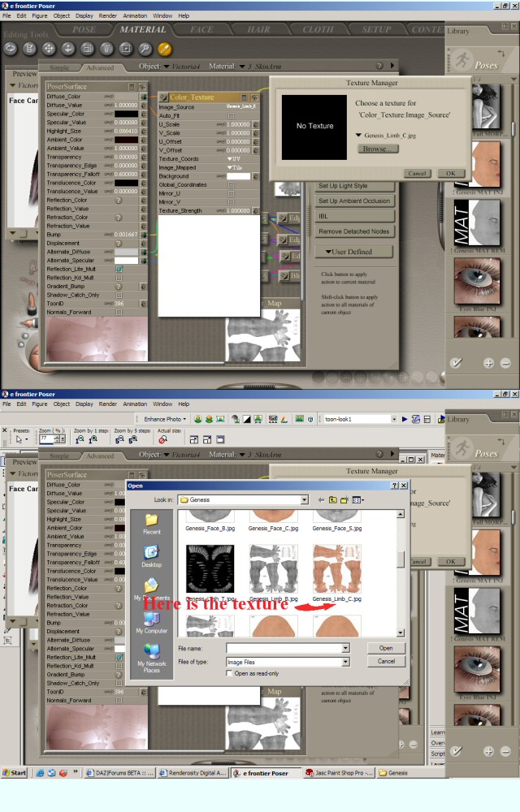This screenshot has height=812, width=520.
Task: Enable Open as read-only checkbox
Action: pyautogui.click(x=229, y=673)
